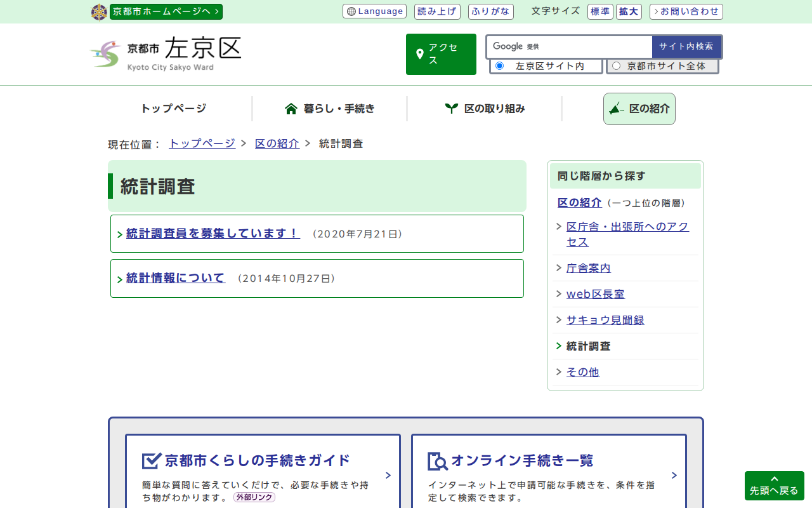Expand the その他 sidebar item
The image size is (812, 508).
[582, 372]
